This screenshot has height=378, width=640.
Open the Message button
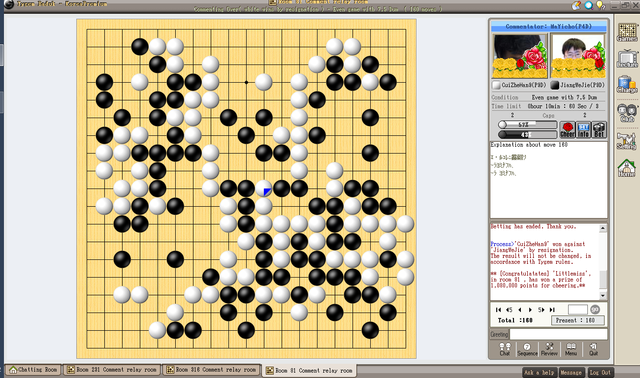click(x=571, y=372)
